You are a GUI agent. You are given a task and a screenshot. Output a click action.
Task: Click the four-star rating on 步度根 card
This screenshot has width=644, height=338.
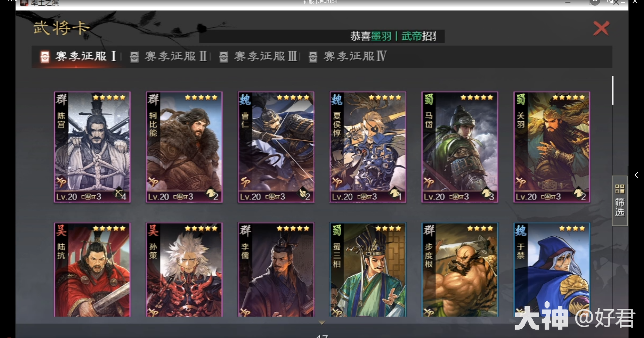(480, 229)
